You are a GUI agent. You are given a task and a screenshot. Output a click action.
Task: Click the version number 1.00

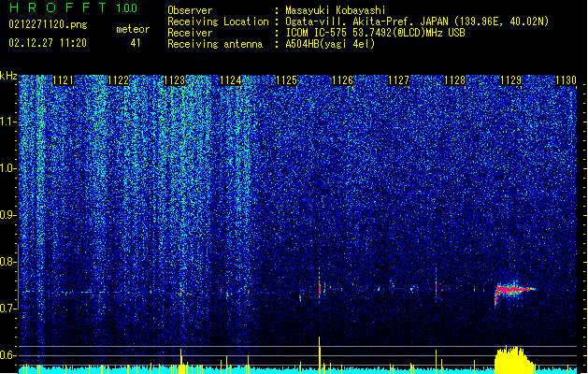(x=126, y=8)
